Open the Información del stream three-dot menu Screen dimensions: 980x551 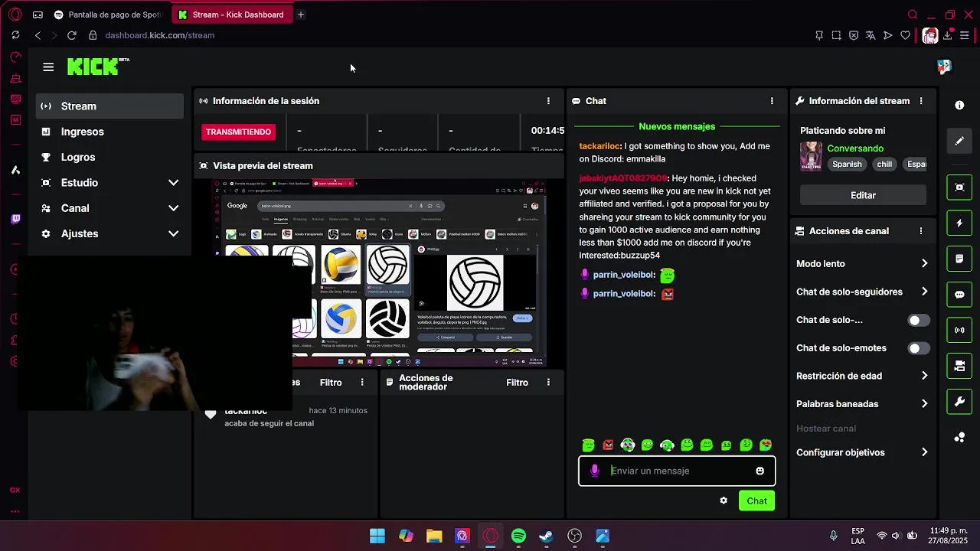921,101
